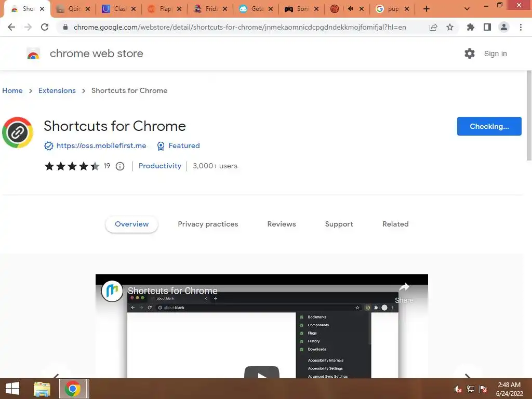The image size is (532, 399).
Task: Reload the current page
Action: [x=45, y=27]
